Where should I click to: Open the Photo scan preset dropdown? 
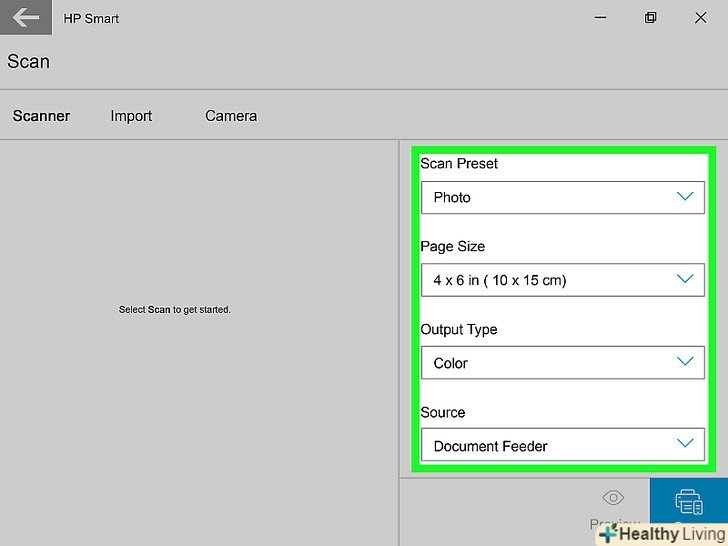click(550, 197)
